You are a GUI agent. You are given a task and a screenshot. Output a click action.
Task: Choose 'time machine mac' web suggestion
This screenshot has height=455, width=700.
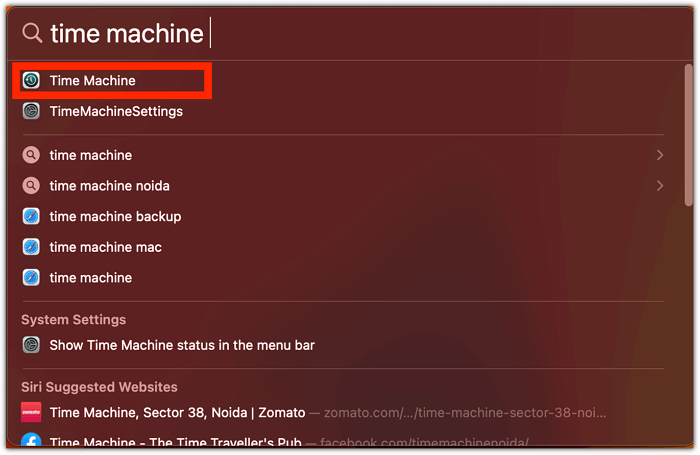(105, 247)
